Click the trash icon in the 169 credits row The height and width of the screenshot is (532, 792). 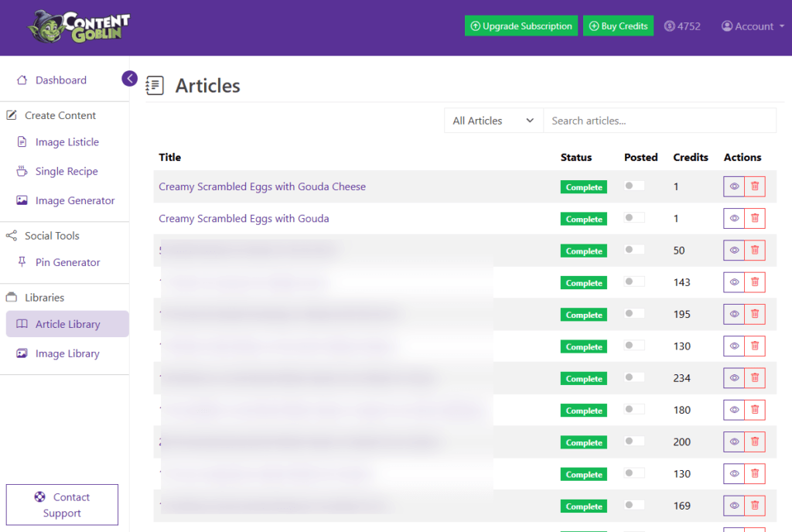point(755,506)
